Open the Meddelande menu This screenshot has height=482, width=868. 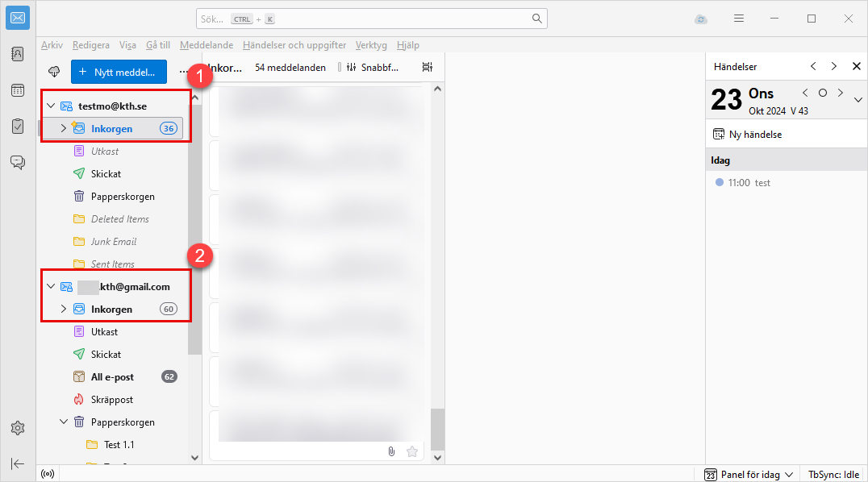pyautogui.click(x=207, y=45)
